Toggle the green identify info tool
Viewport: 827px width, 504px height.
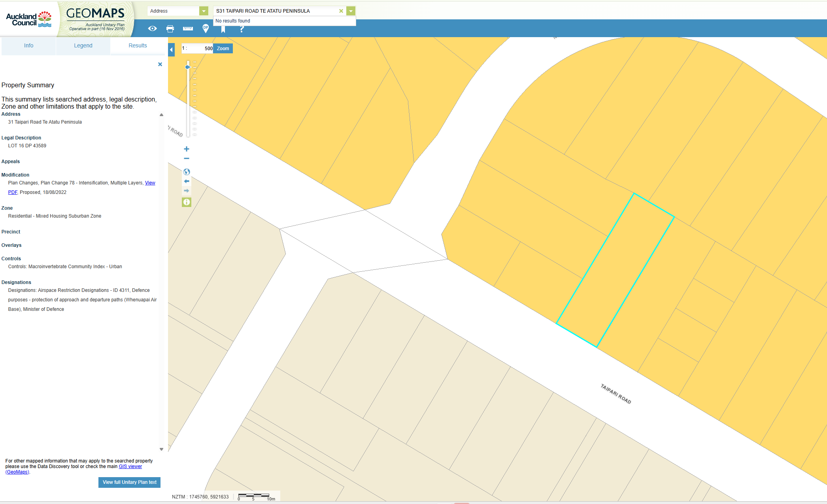187,202
